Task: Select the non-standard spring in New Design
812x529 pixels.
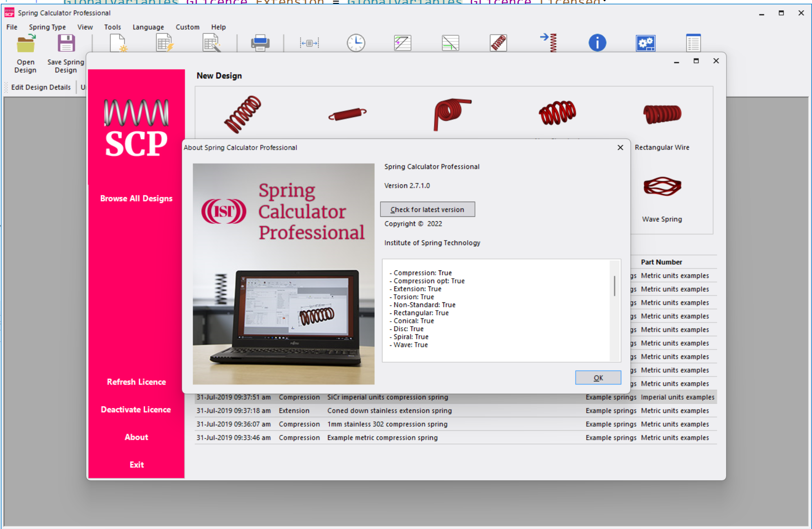Action: [x=557, y=113]
